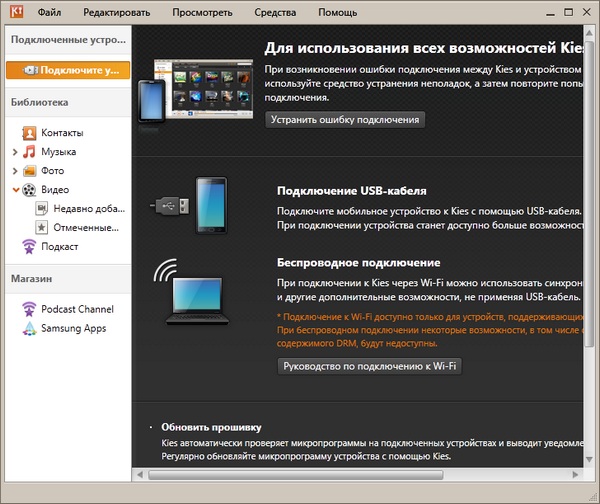
Task: Select the Недавно добавленные video item
Action: (x=90, y=209)
